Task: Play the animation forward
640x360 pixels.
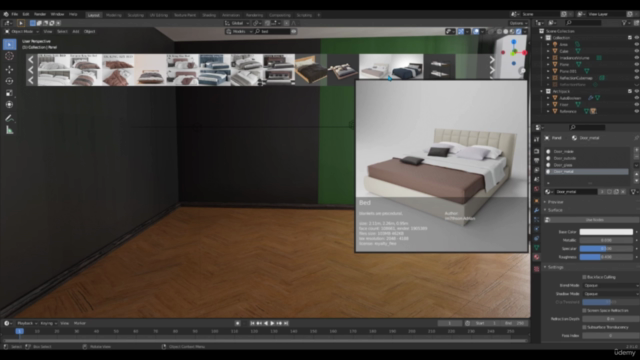Action: pos(272,323)
